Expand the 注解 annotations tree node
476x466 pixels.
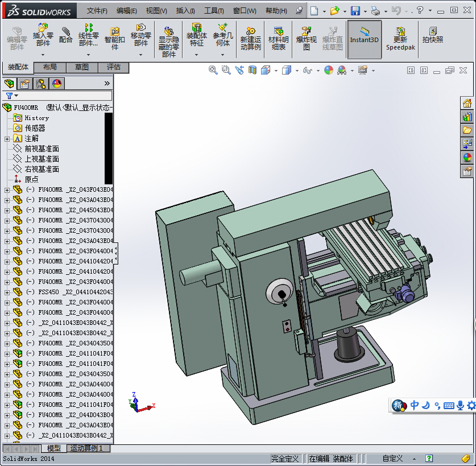7,138
